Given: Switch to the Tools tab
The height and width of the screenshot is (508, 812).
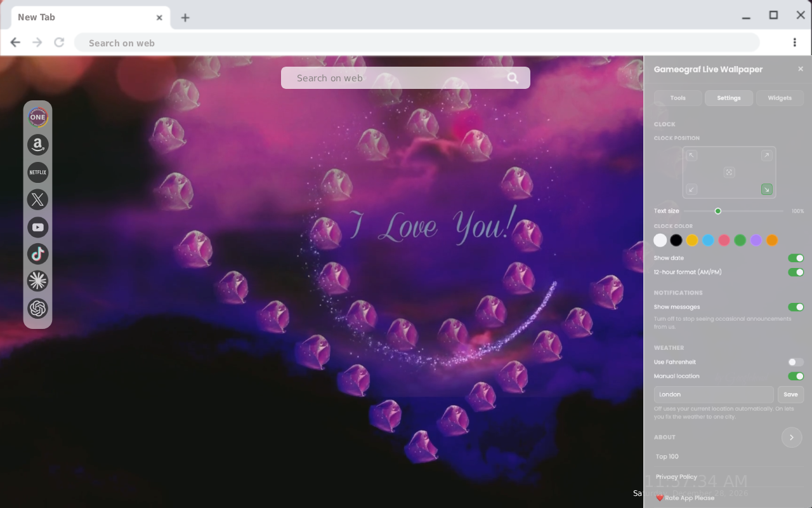Looking at the screenshot, I should click(x=678, y=98).
